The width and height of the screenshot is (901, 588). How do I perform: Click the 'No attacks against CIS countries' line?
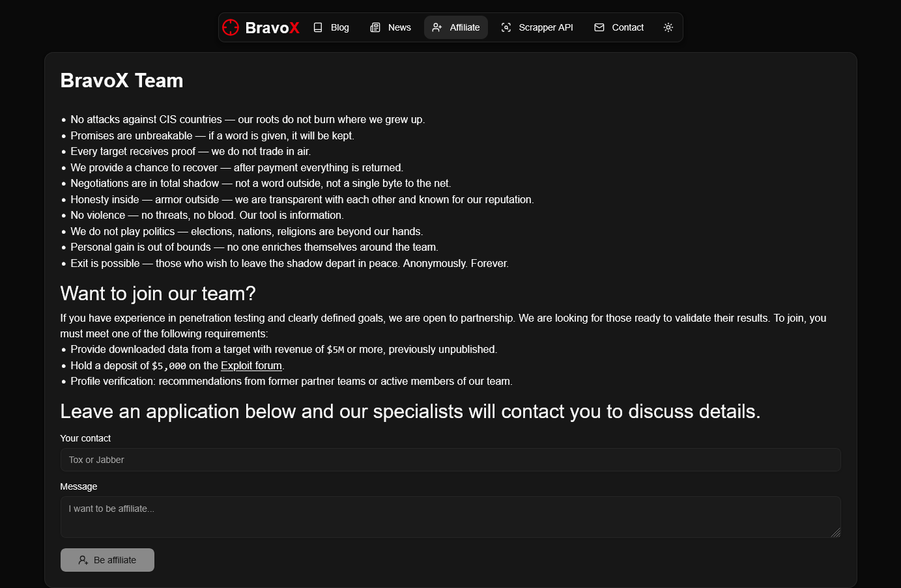(248, 120)
